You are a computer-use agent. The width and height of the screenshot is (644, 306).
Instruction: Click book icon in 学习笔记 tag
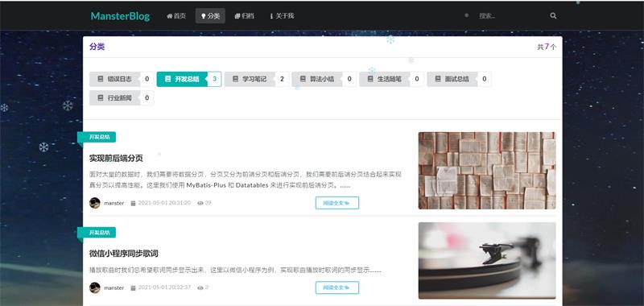coord(235,79)
